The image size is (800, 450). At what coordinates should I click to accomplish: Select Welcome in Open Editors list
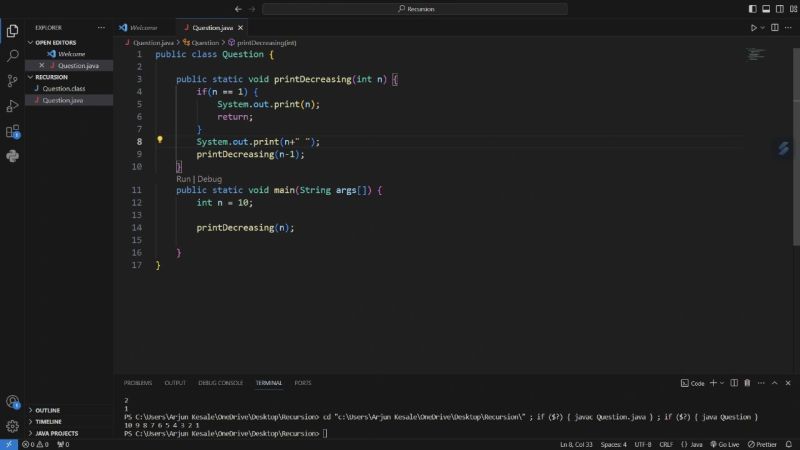tap(71, 54)
